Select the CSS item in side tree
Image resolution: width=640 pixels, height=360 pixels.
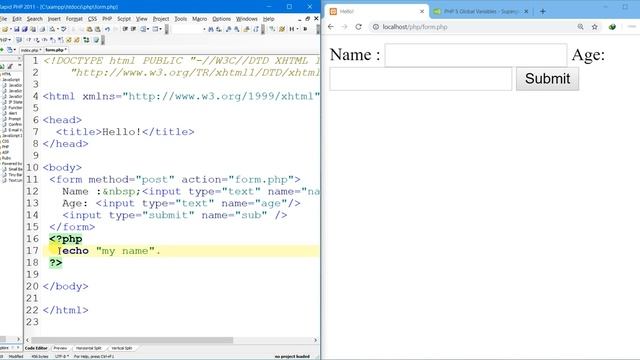pyautogui.click(x=5, y=141)
